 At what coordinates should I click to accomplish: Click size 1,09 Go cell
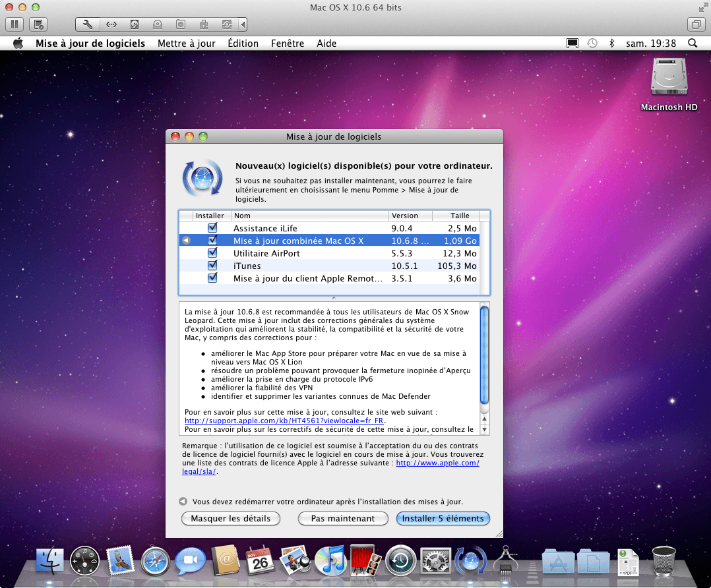click(460, 241)
